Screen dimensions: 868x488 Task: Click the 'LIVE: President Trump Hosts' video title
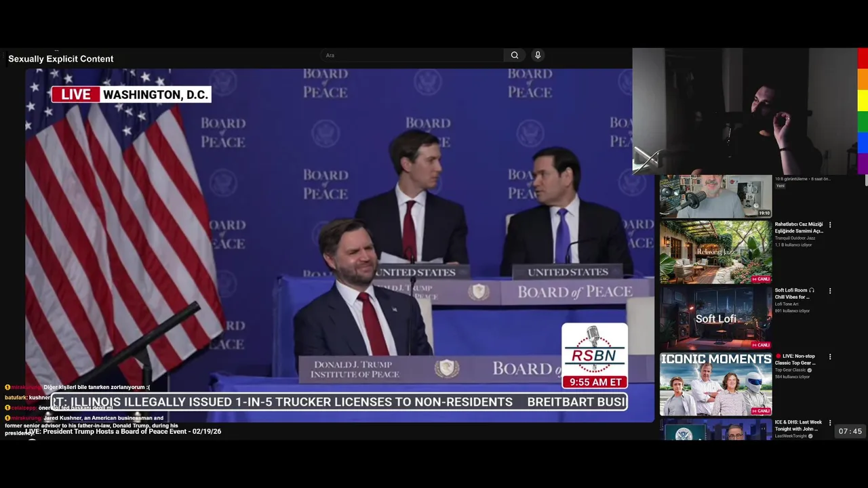pos(123,431)
